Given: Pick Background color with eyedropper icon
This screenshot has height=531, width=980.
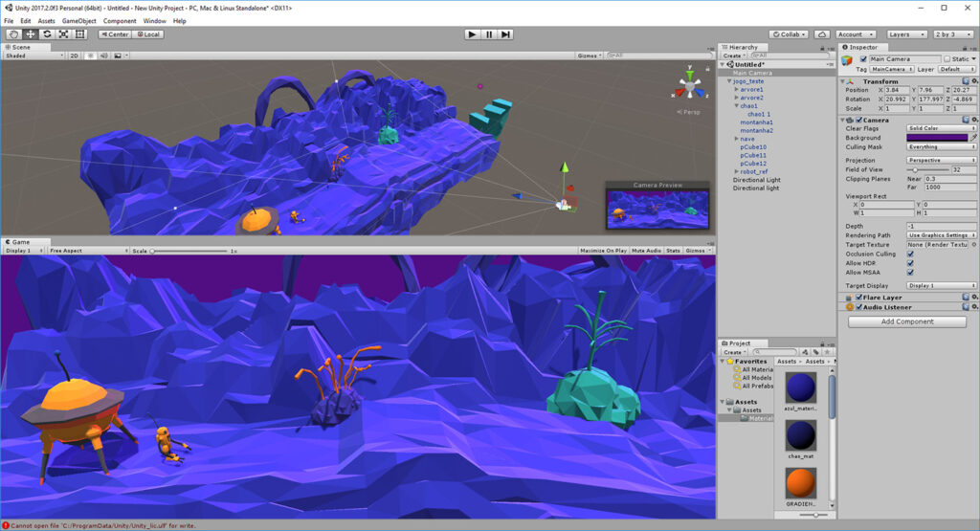Looking at the screenshot, I should tap(973, 138).
